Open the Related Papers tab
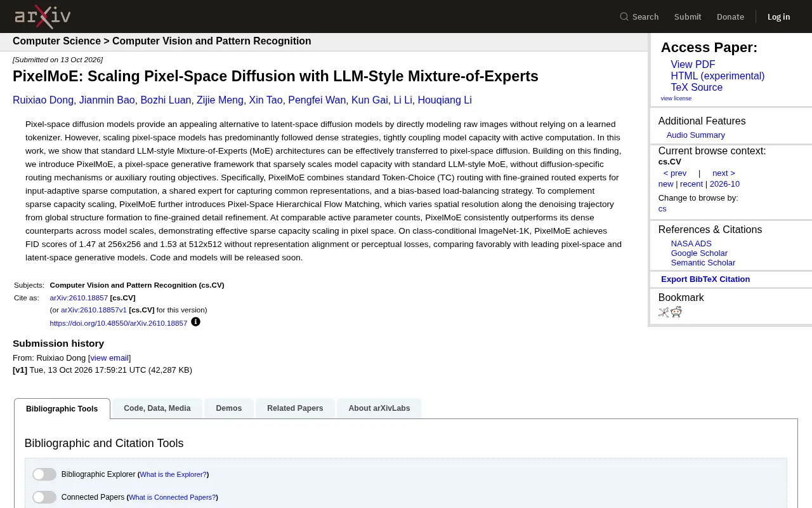 coord(295,408)
